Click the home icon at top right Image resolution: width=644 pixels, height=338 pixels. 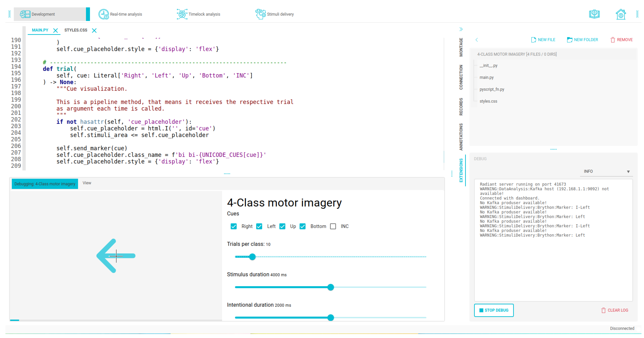pos(621,14)
